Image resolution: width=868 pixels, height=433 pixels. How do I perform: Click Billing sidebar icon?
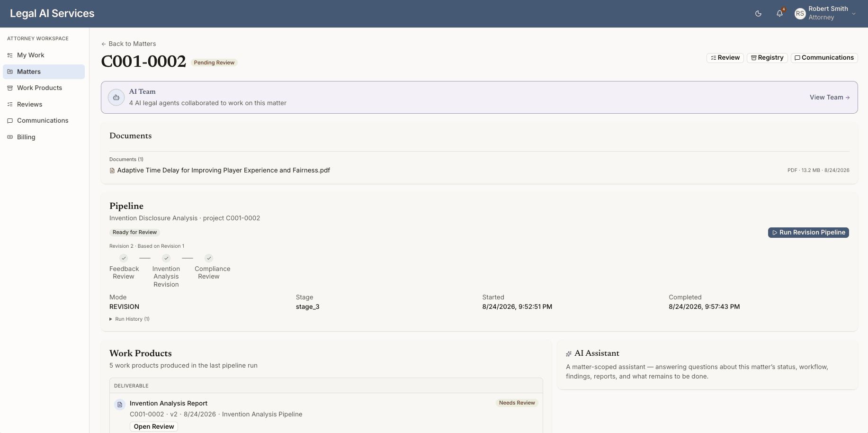(x=10, y=137)
